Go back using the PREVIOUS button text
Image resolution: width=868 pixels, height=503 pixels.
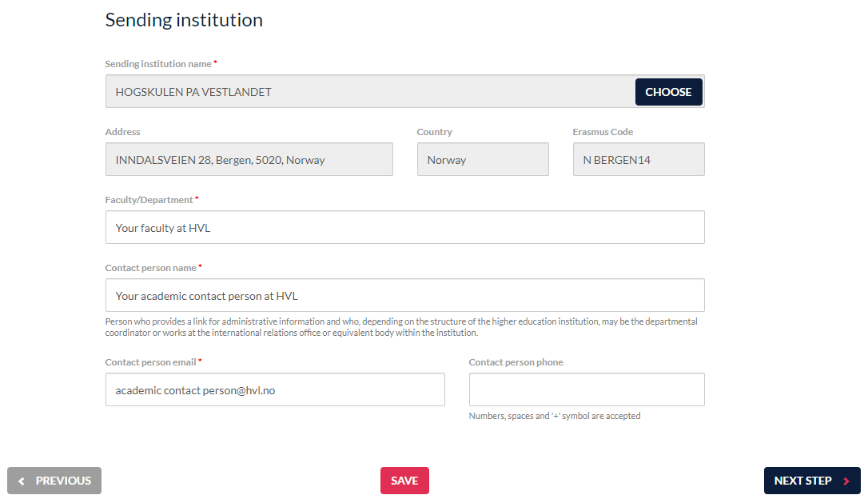(x=63, y=481)
